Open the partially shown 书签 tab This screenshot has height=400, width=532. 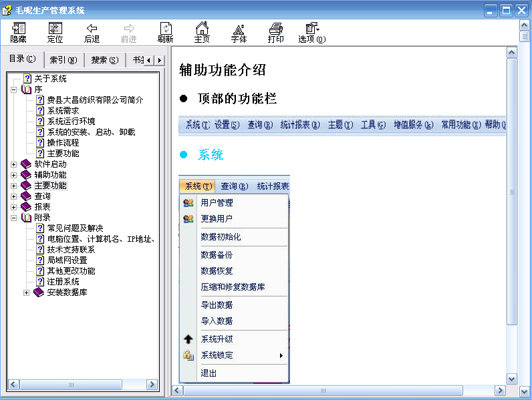[x=137, y=60]
